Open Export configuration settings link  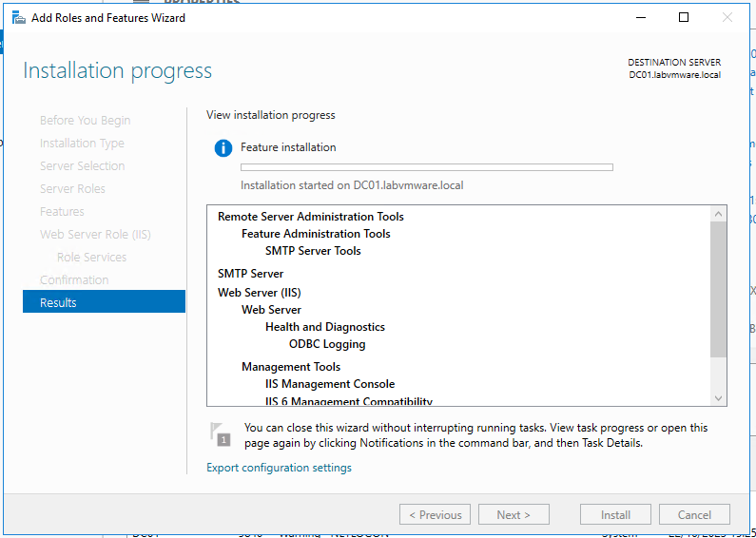[279, 468]
